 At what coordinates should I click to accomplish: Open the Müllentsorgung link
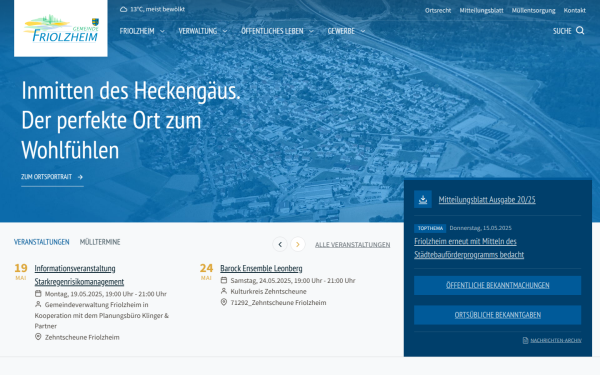533,10
